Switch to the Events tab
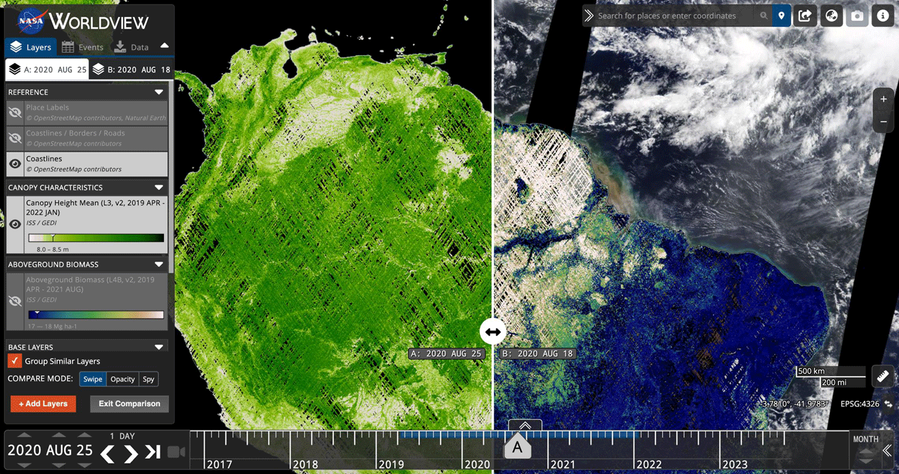The image size is (899, 474). [x=82, y=47]
